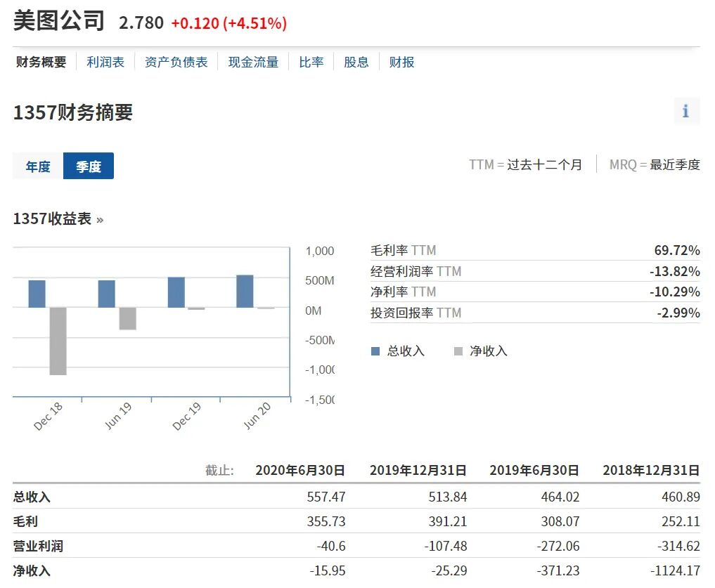Click the » arrow after 收益表
Screen dimensions: 715x588
(100, 220)
